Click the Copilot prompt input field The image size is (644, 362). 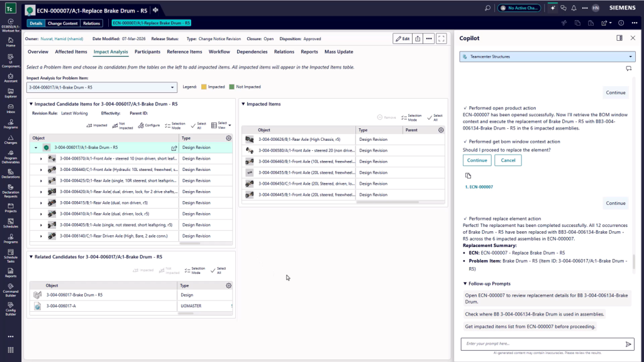tap(542, 344)
